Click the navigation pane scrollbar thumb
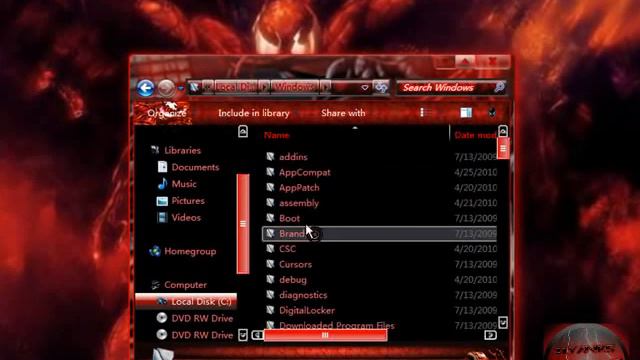 [243, 224]
